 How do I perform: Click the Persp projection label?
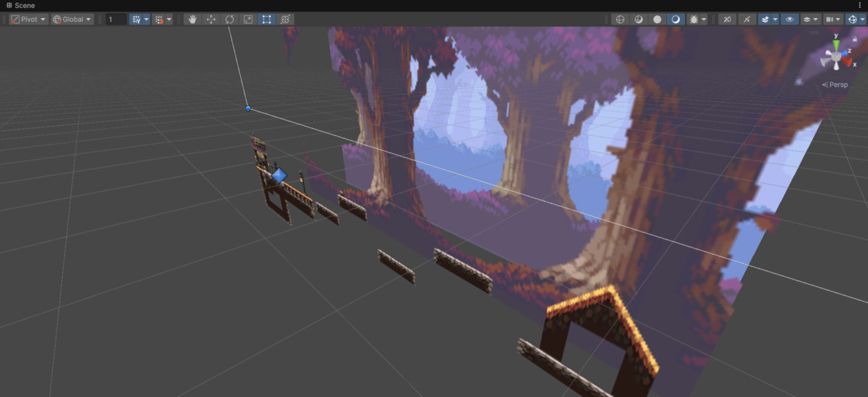[836, 85]
